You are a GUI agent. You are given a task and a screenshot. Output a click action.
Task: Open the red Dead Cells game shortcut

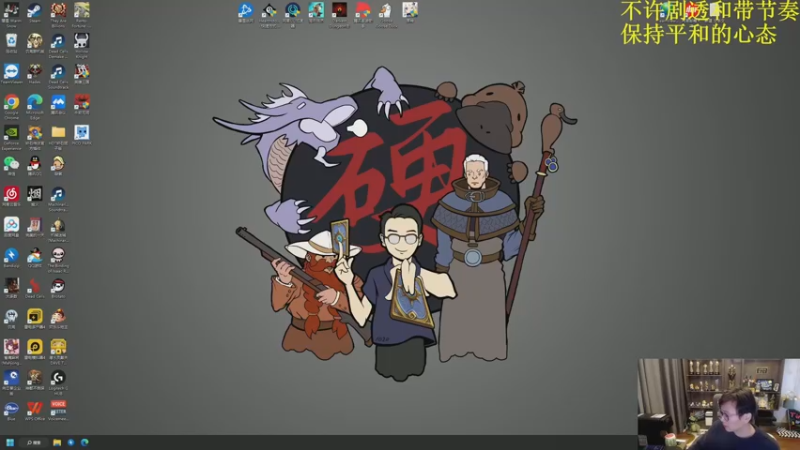pos(35,286)
